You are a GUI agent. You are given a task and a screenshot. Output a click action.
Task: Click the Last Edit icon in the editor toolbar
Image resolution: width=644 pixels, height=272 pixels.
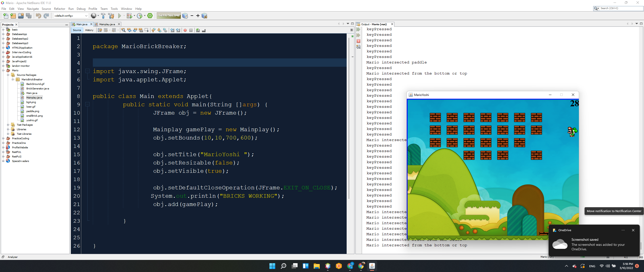click(x=100, y=30)
